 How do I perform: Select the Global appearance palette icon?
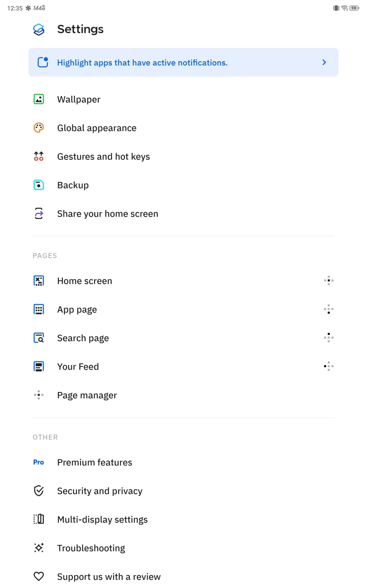pyautogui.click(x=38, y=127)
